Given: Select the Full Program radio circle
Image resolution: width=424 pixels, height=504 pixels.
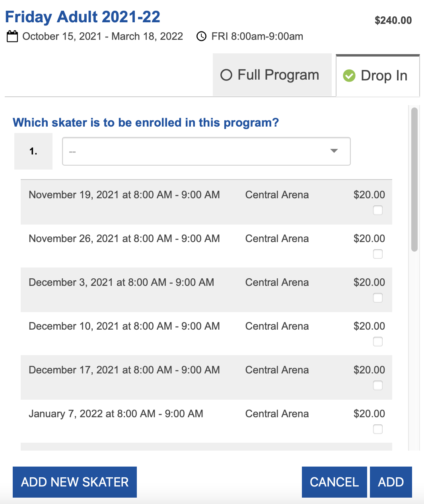Looking at the screenshot, I should (x=226, y=75).
